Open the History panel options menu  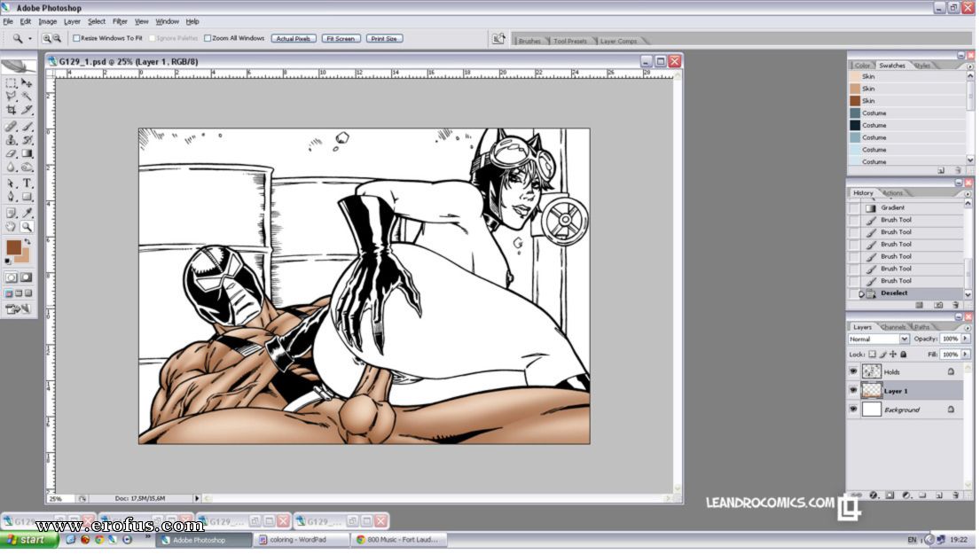tap(968, 193)
